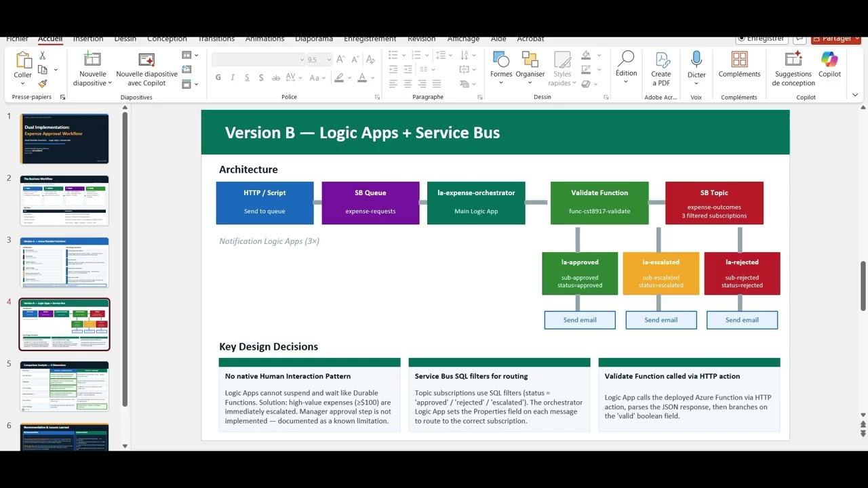The width and height of the screenshot is (868, 488).
Task: Click Suggestions de conception icon
Action: (793, 60)
